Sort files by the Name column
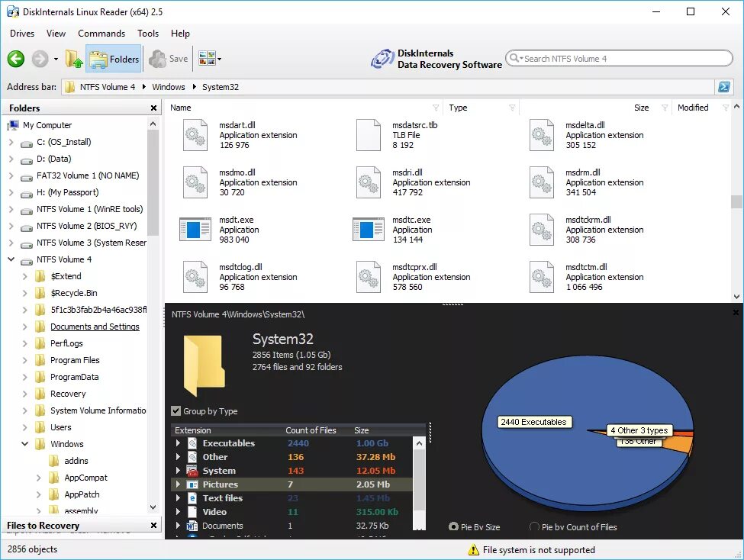The width and height of the screenshot is (744, 560). [181, 108]
